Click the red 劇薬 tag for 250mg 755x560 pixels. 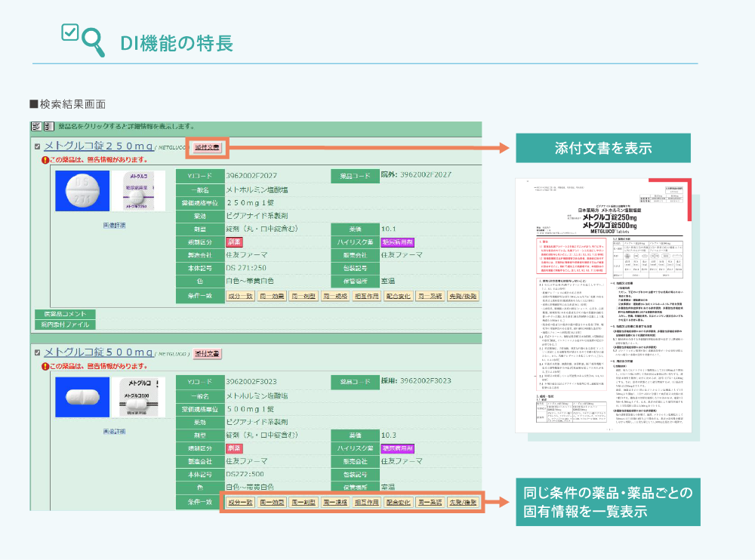click(234, 242)
